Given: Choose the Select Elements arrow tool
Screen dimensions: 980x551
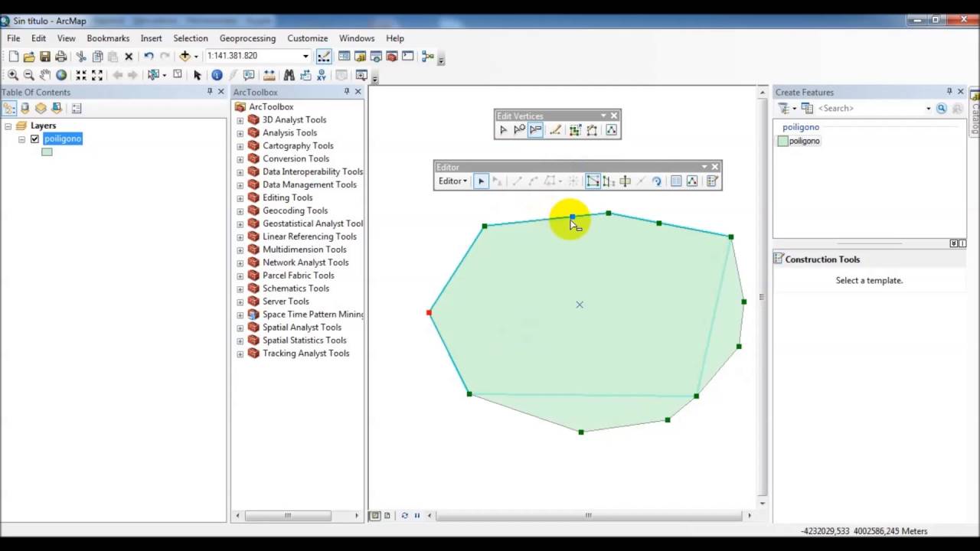Looking at the screenshot, I should 197,75.
